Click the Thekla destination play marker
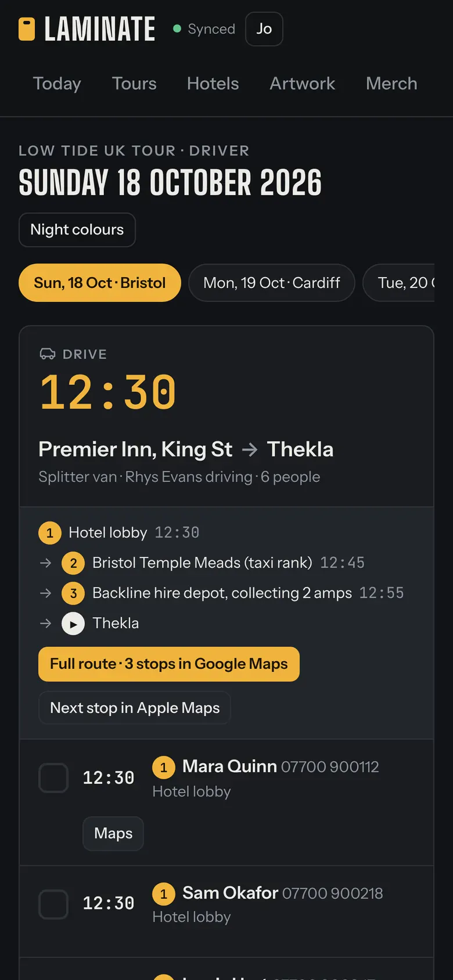Viewport: 453px width, 980px height. (x=73, y=624)
